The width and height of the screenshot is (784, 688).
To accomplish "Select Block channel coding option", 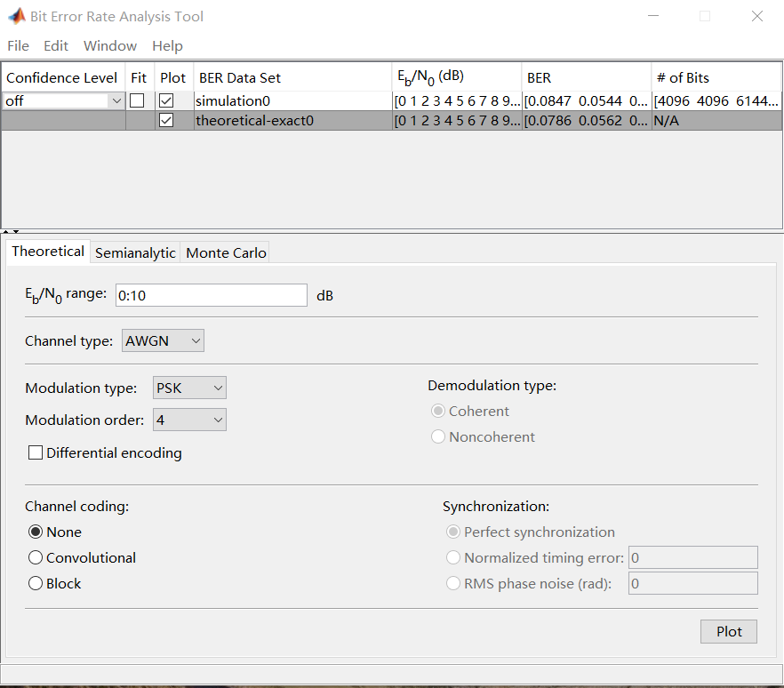I will pos(36,583).
